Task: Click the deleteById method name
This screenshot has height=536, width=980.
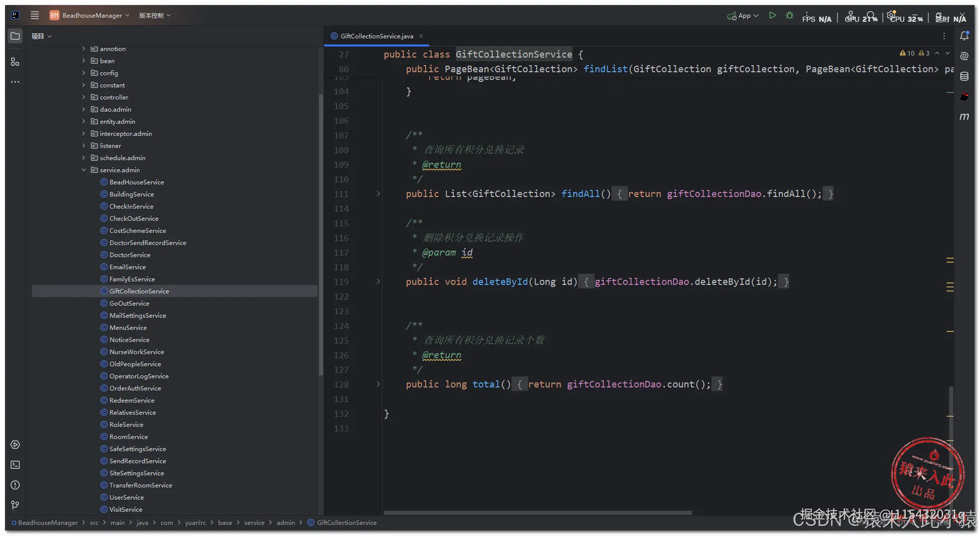Action: pyautogui.click(x=500, y=282)
